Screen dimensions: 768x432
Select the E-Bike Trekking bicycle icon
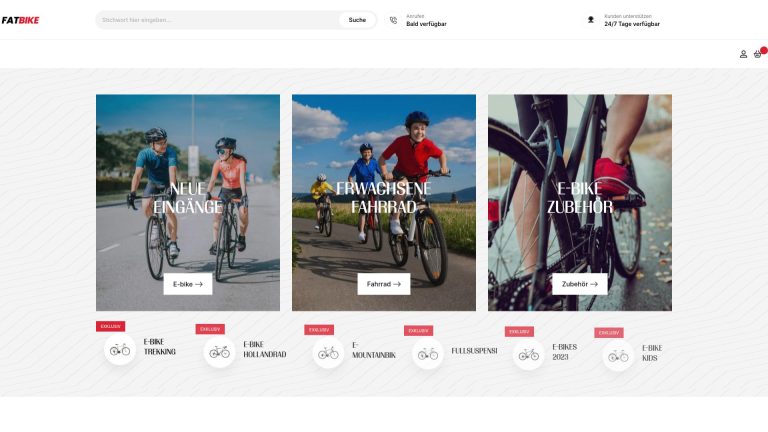point(120,350)
